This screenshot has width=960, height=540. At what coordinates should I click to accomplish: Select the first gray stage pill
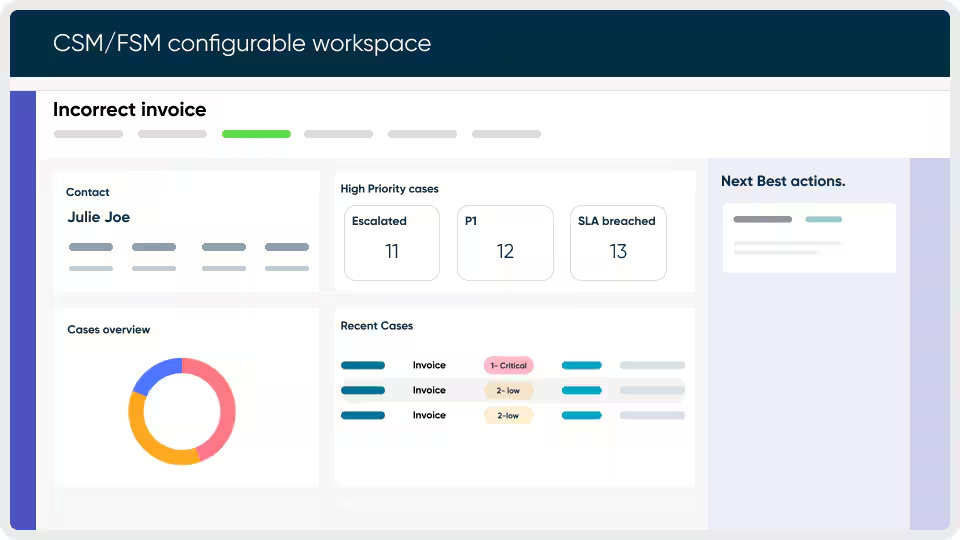pos(88,134)
